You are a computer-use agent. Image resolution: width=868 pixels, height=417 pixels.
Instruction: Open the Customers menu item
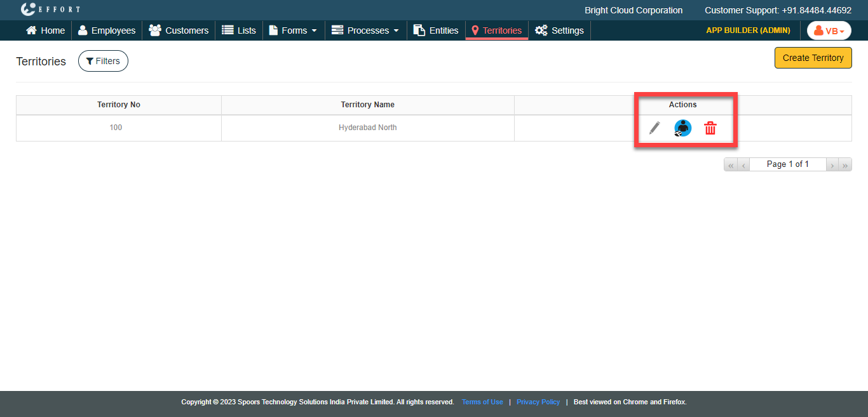(179, 30)
